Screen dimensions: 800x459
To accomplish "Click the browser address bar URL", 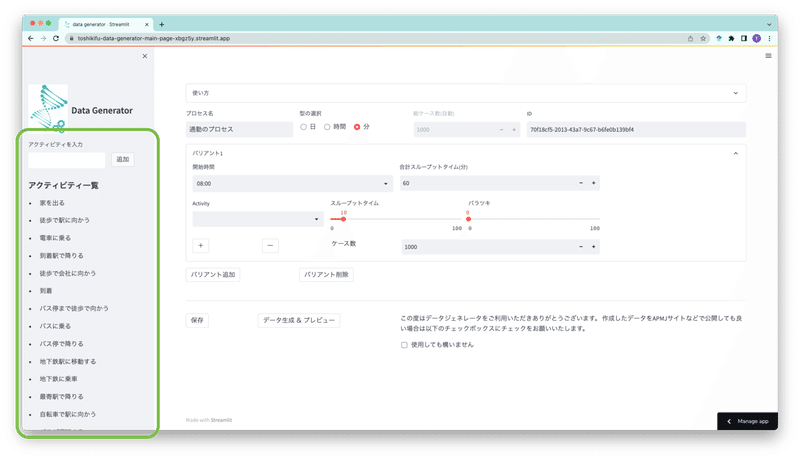I will pyautogui.click(x=154, y=38).
